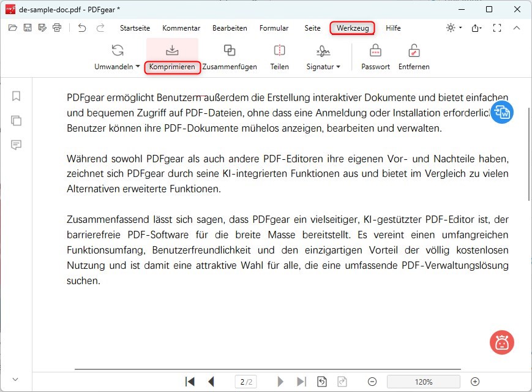Jump to the last page button
532x392 pixels.
click(301, 381)
